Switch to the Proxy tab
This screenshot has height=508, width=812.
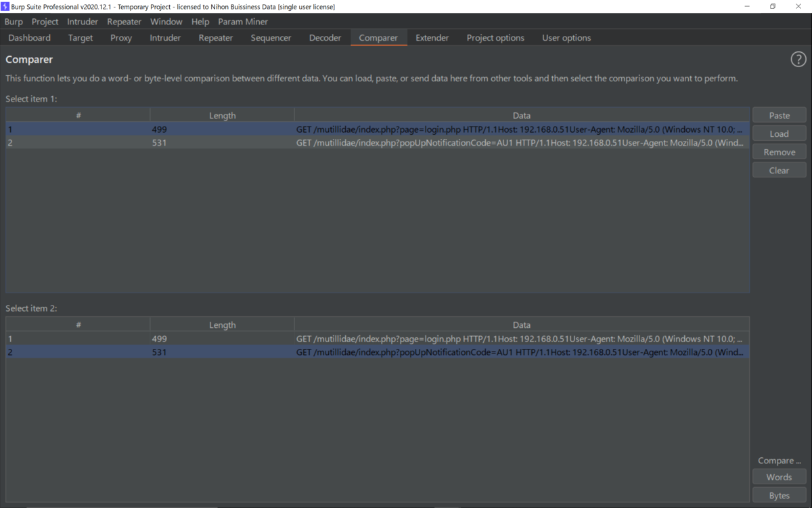tap(121, 38)
